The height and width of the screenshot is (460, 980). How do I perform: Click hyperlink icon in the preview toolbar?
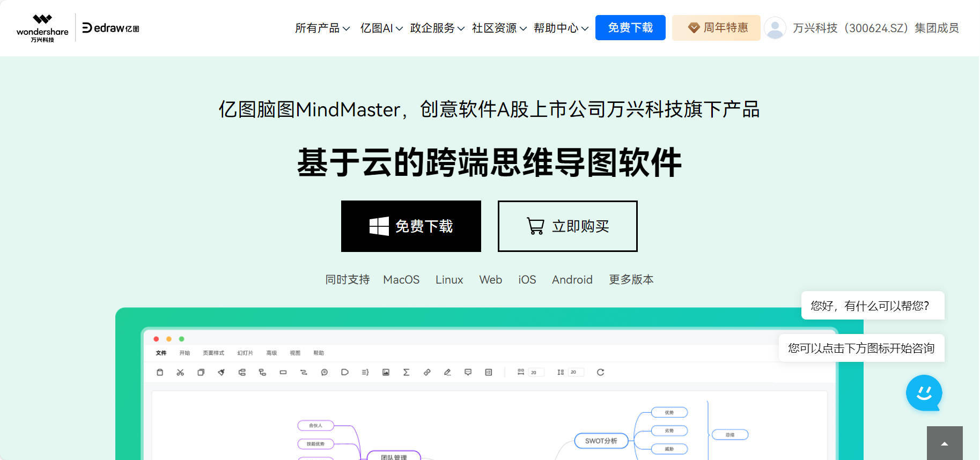click(x=427, y=372)
